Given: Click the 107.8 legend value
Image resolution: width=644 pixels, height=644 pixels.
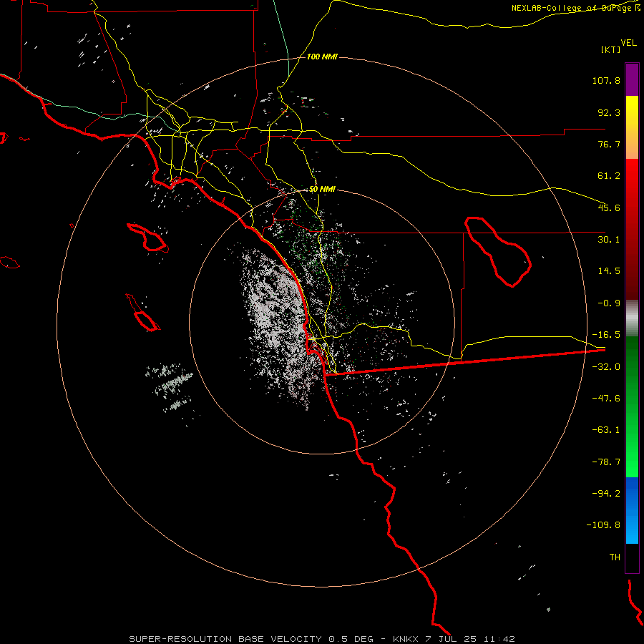Looking at the screenshot, I should click(x=606, y=80).
